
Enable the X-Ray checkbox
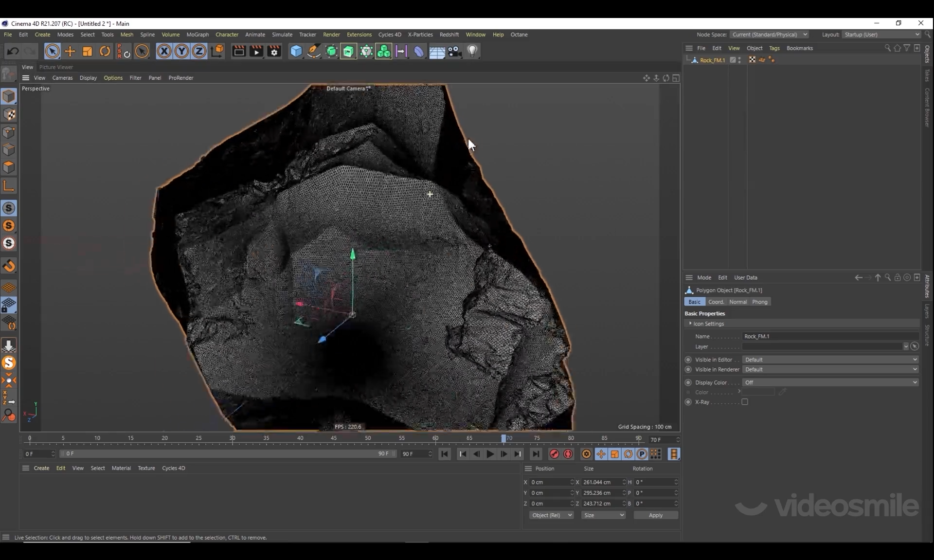coord(745,402)
